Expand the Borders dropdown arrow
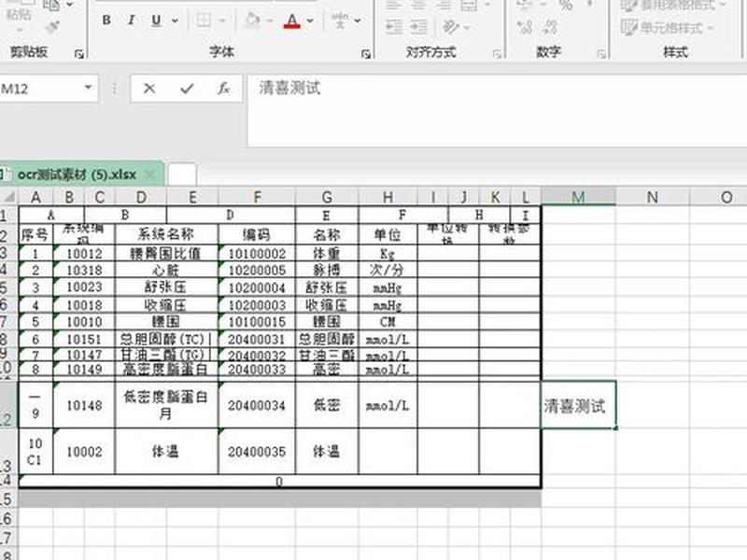The image size is (747, 560). tap(222, 21)
